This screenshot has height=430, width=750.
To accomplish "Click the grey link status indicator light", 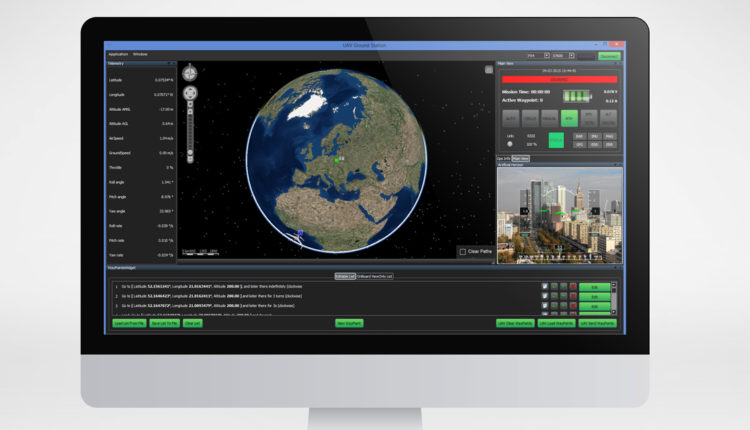I will 509,143.
